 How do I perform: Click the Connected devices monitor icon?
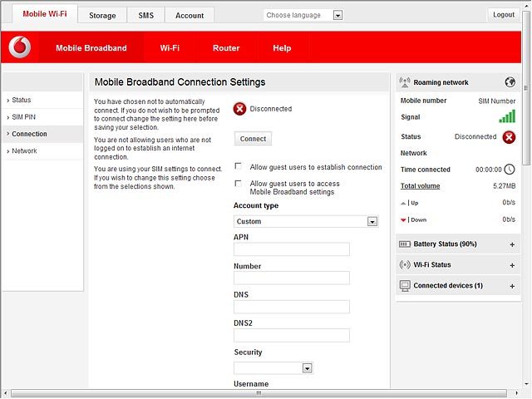405,286
